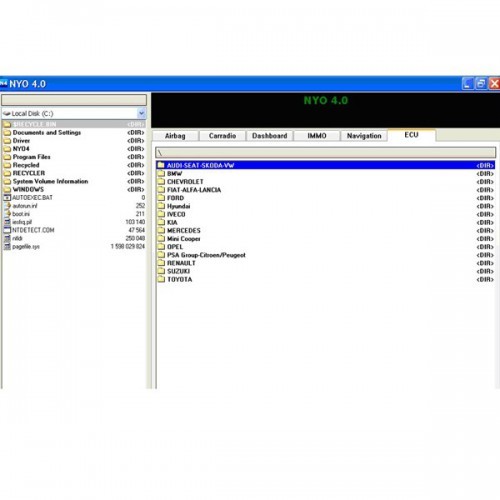Switch to the Airbag tab
500x500 pixels.
pos(175,136)
